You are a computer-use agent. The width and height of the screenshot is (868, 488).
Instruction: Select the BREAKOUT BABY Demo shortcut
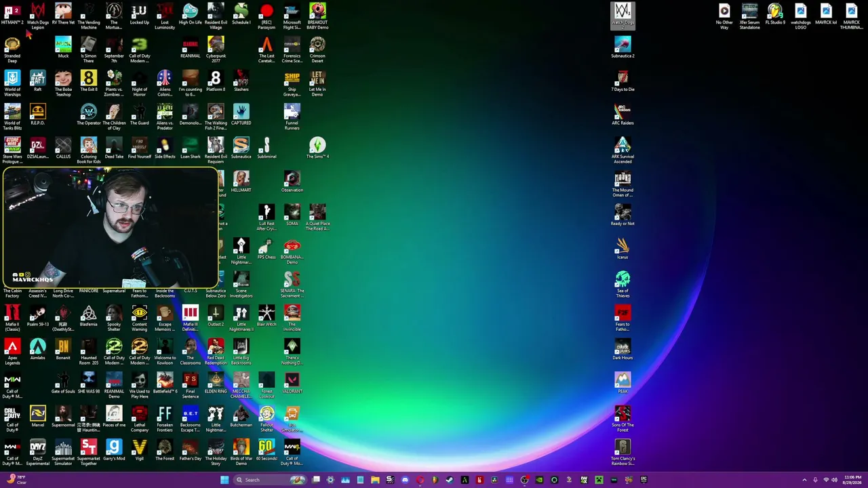(x=317, y=16)
